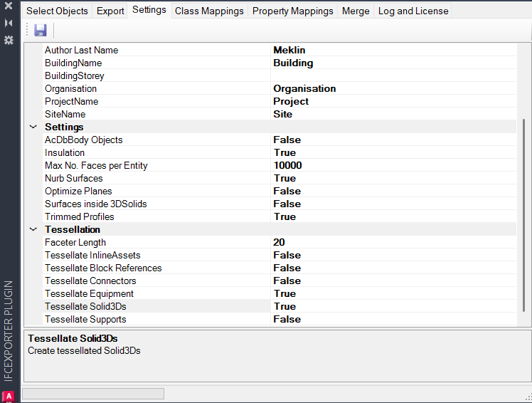Toggle the Insulation True value
The image size is (532, 403).
(284, 152)
